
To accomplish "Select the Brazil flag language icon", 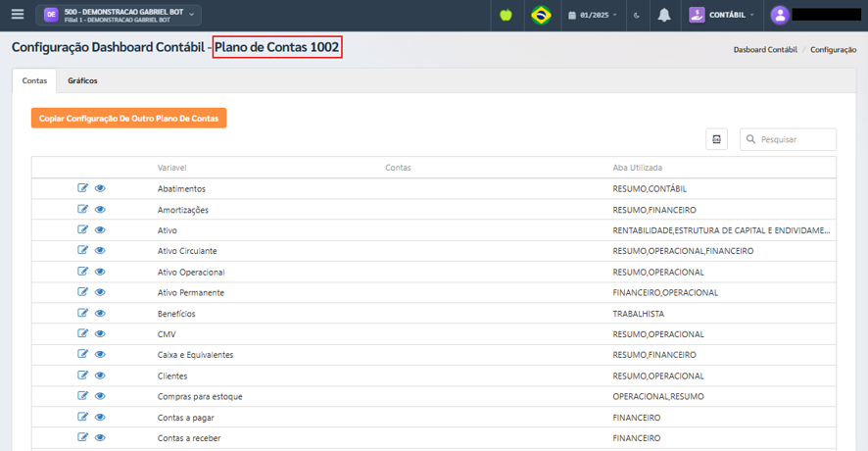I will point(541,15).
